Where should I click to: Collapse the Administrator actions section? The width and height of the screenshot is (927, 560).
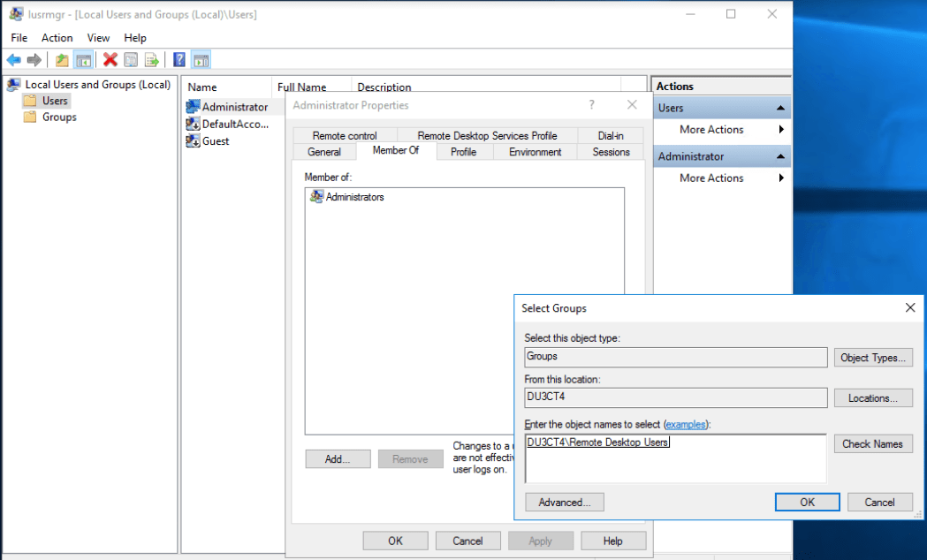coord(780,156)
